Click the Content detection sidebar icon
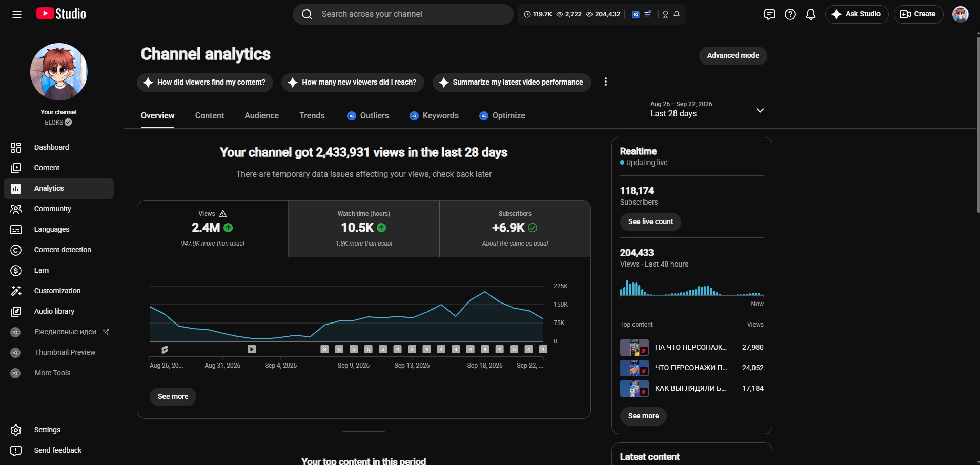This screenshot has height=465, width=980. click(x=16, y=250)
